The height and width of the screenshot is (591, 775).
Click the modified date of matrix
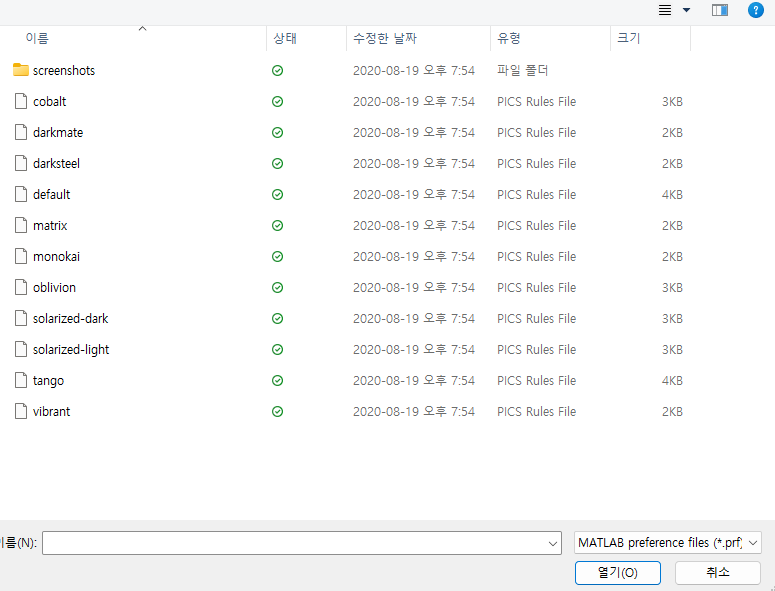pyautogui.click(x=414, y=225)
